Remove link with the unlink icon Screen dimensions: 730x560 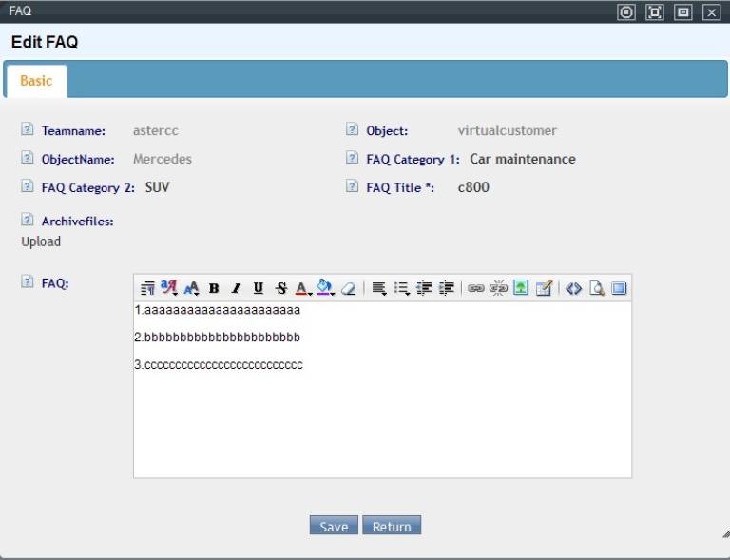coord(498,288)
